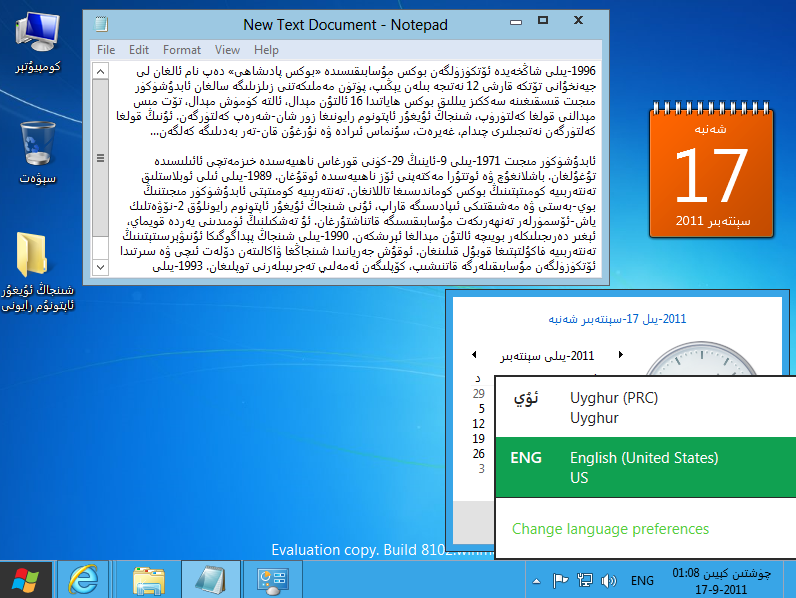Open the File menu in Notepad
Image resolution: width=796 pixels, height=598 pixels.
pyautogui.click(x=106, y=50)
